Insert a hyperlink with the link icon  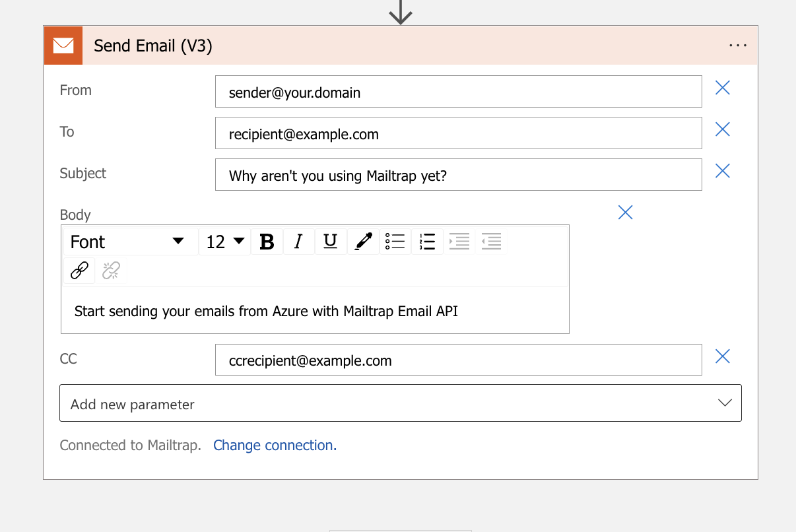click(79, 271)
